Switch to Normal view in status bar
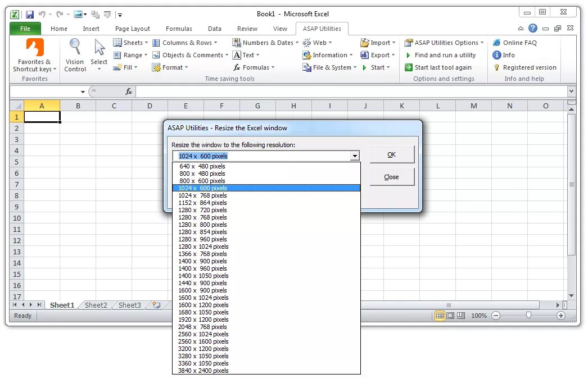 point(440,316)
